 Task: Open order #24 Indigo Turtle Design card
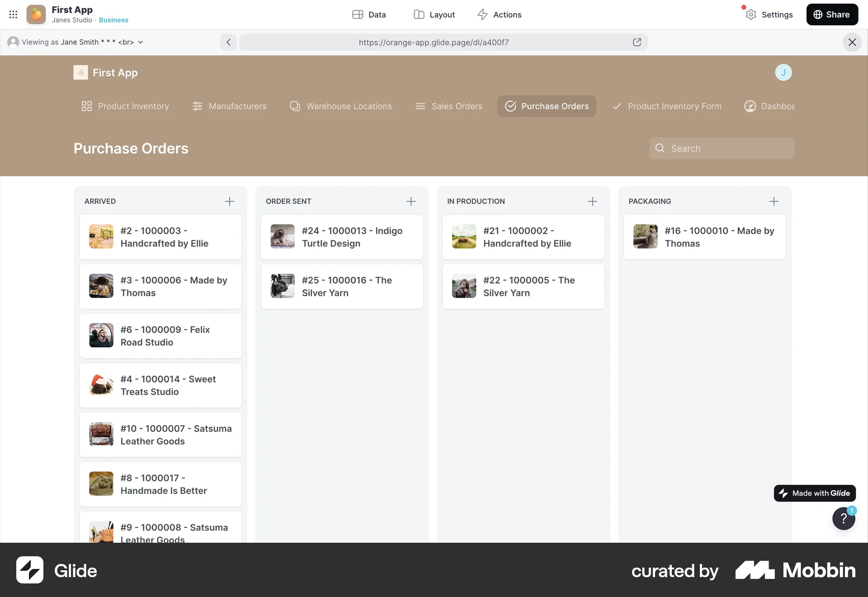342,237
